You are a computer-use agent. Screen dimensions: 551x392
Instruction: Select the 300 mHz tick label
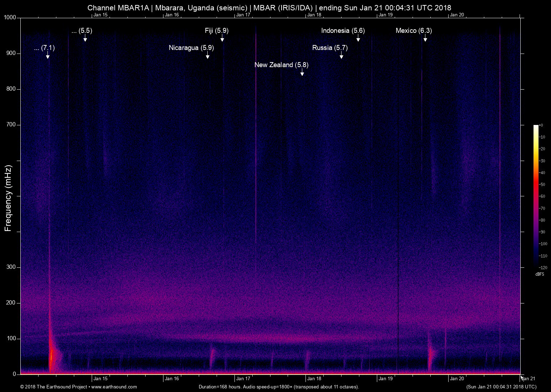pos(11,267)
